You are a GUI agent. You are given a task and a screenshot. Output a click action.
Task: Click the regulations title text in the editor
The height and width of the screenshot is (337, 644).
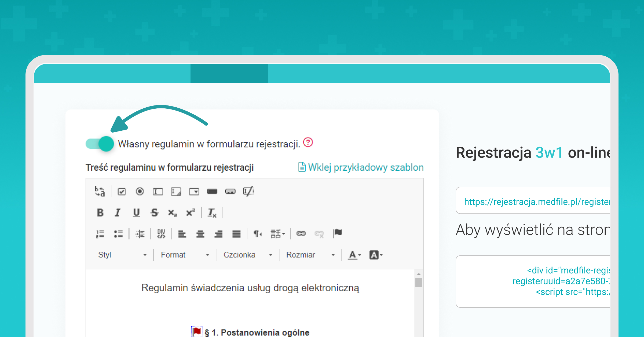click(250, 288)
